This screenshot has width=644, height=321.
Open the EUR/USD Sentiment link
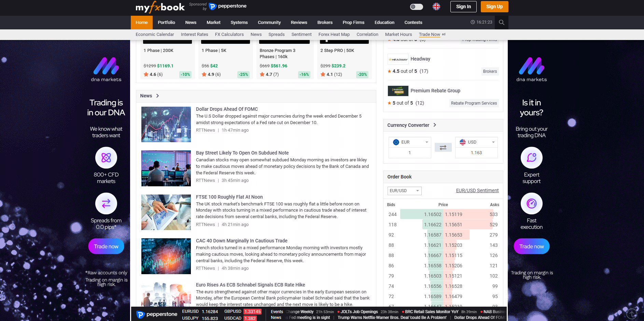point(477,190)
